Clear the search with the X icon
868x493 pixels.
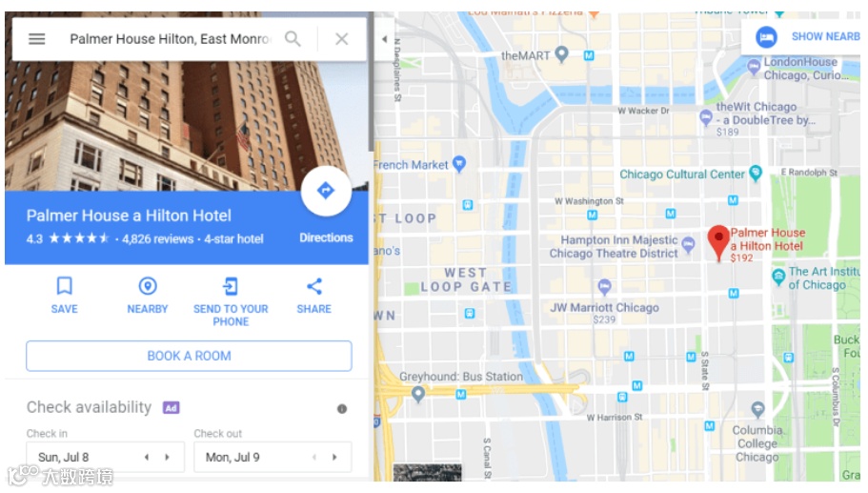coord(341,39)
